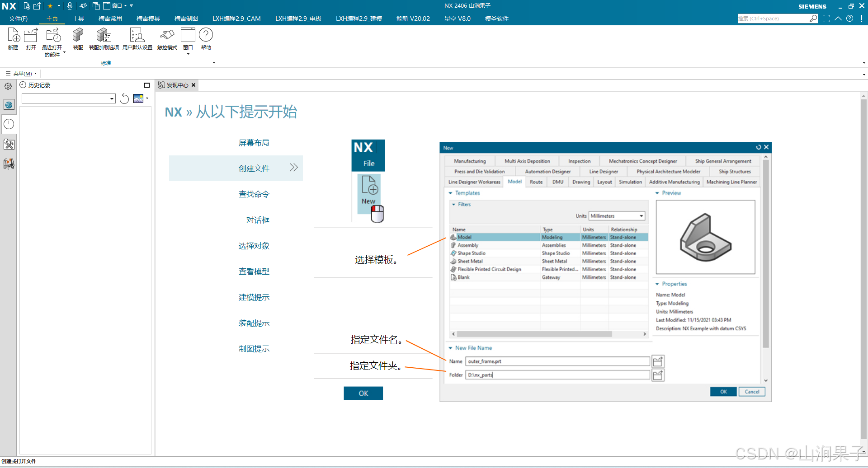Click the 帮助 (Help) ribbon icon
Viewport: 868px width, 468px height.
click(x=206, y=38)
